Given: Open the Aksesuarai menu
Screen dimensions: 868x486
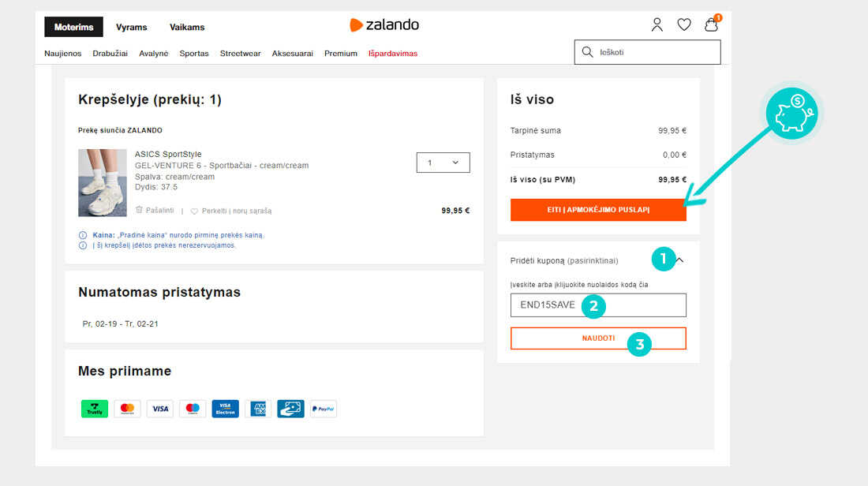Looking at the screenshot, I should pyautogui.click(x=292, y=54).
